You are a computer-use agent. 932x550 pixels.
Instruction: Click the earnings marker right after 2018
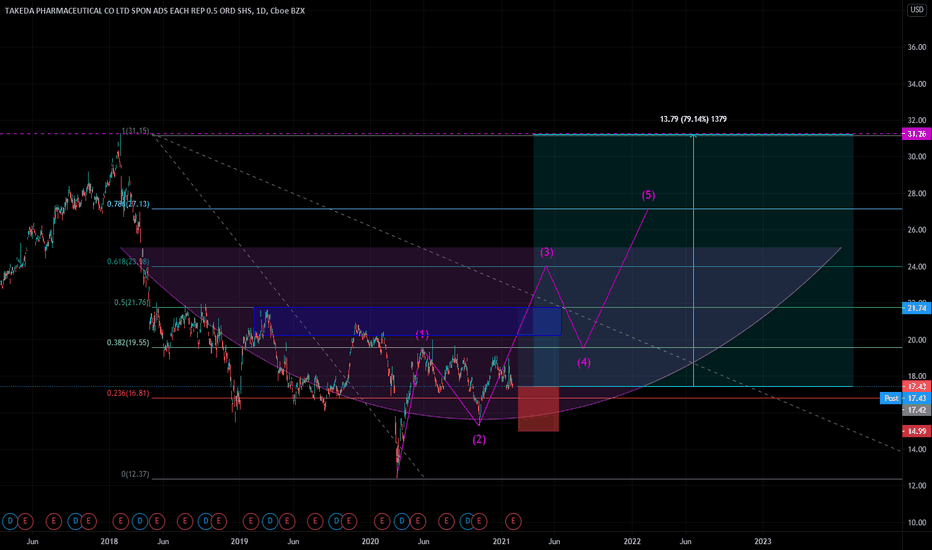coord(121,521)
